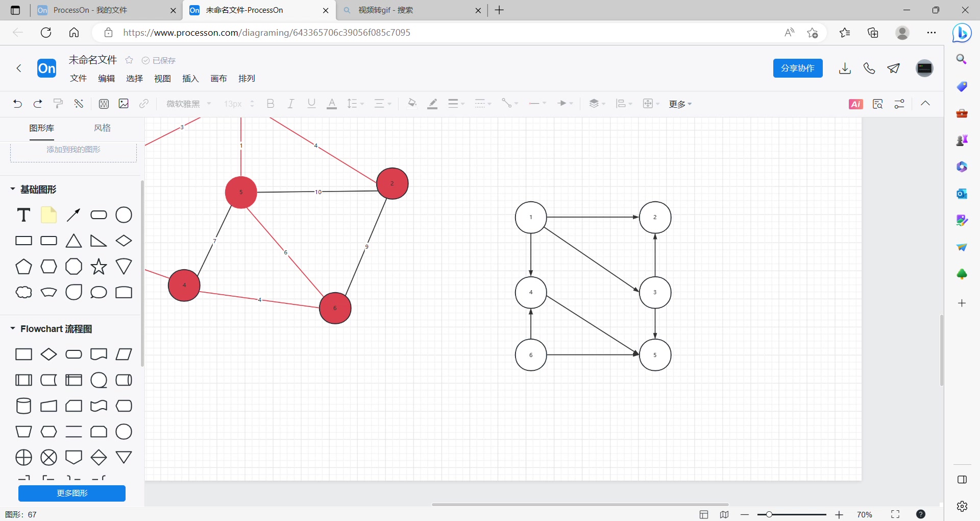Open the 更多 toolbar dropdown
The height and width of the screenshot is (521, 980).
(680, 104)
